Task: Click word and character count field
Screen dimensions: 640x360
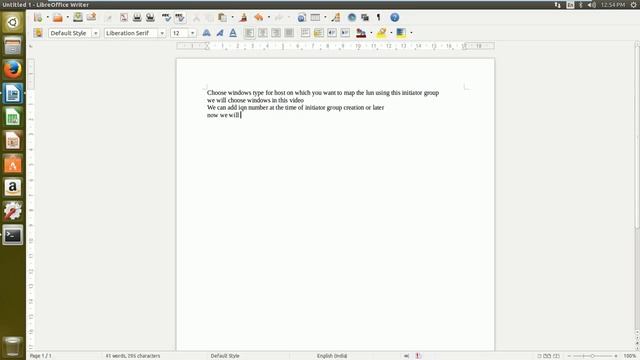Action: [x=133, y=356]
